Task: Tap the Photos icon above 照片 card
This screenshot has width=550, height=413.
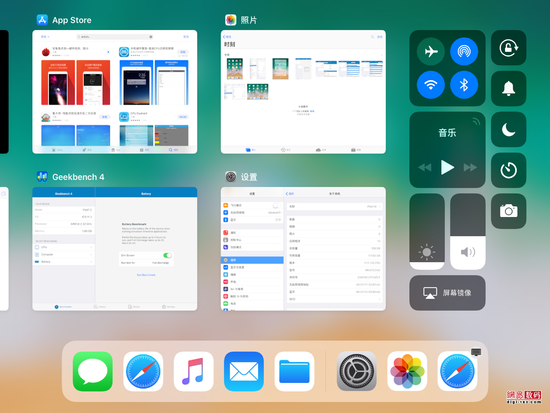Action: point(230,20)
